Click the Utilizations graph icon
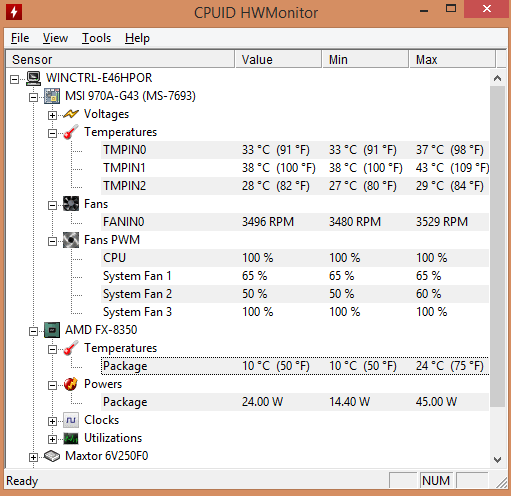The width and height of the screenshot is (511, 496). point(71,438)
